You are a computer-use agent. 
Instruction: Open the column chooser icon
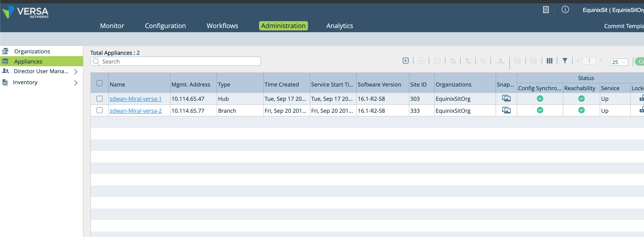[549, 61]
